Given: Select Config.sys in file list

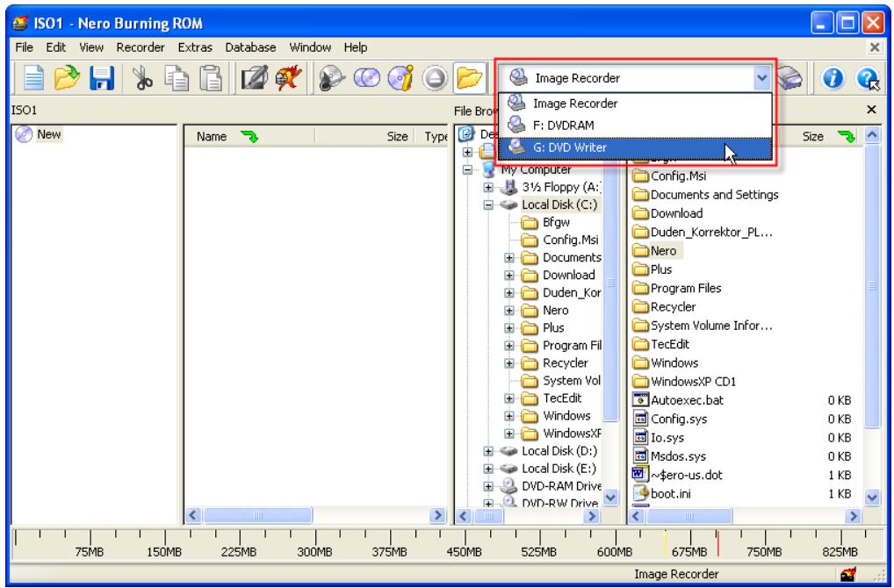Looking at the screenshot, I should tap(679, 419).
